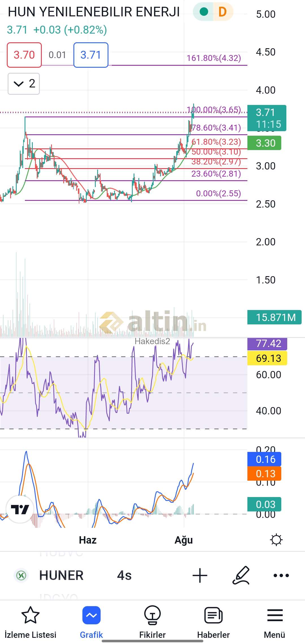Tap the blue 3.71 buy price button
This screenshot has width=305, height=644.
coord(91,55)
